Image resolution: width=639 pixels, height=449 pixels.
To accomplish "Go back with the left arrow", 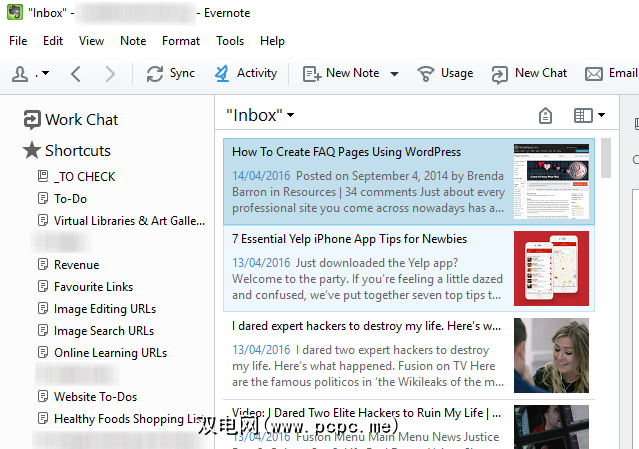I will point(75,74).
